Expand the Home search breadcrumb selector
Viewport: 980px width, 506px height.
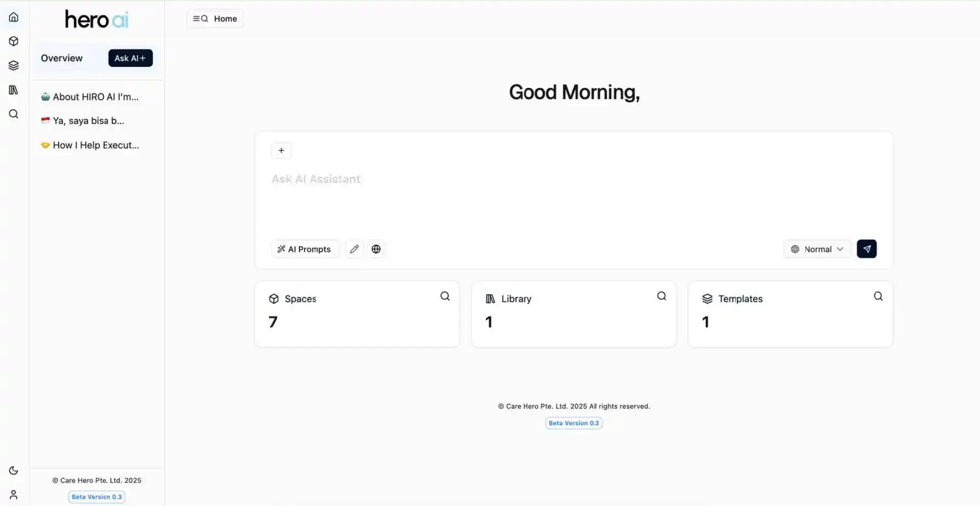pyautogui.click(x=214, y=18)
